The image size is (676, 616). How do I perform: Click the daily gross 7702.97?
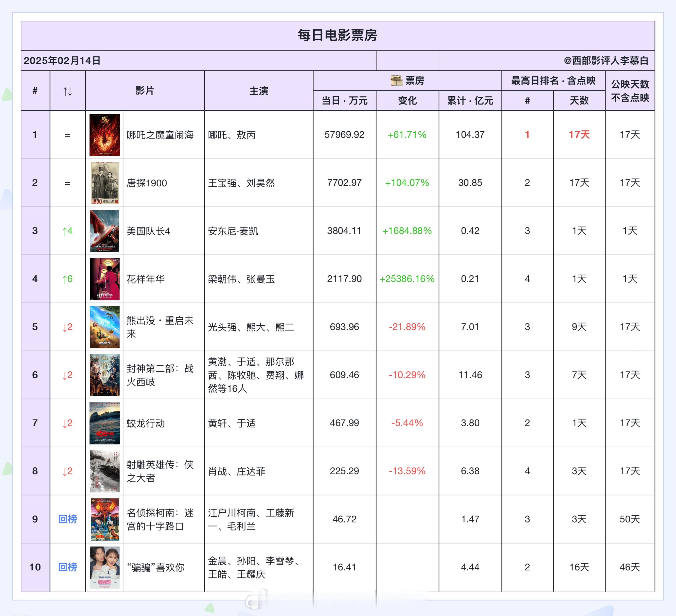(x=344, y=183)
